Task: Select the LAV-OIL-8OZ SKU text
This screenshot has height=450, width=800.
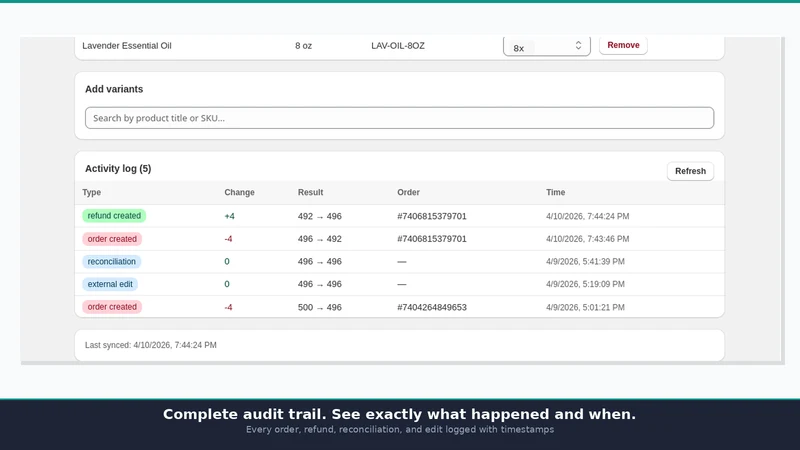Action: coord(398,46)
